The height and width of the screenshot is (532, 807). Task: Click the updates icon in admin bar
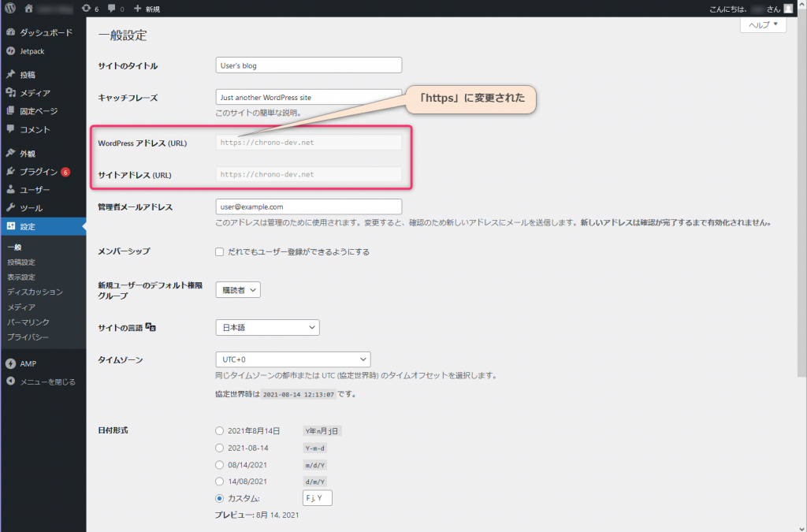[86, 9]
